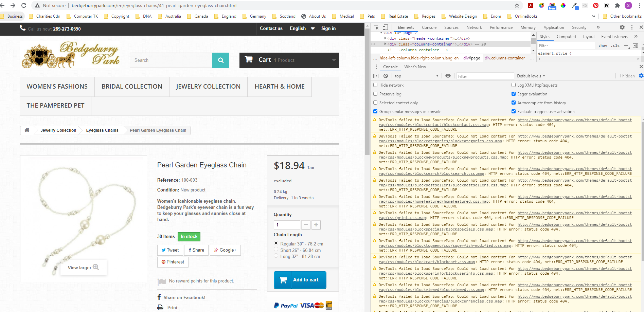The image size is (644, 312).
Task: Add the eyeglass chain to cart
Action: [300, 280]
